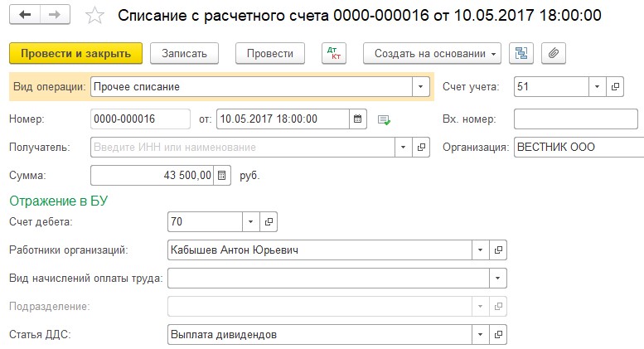
Task: Click the Провести button
Action: [269, 53]
